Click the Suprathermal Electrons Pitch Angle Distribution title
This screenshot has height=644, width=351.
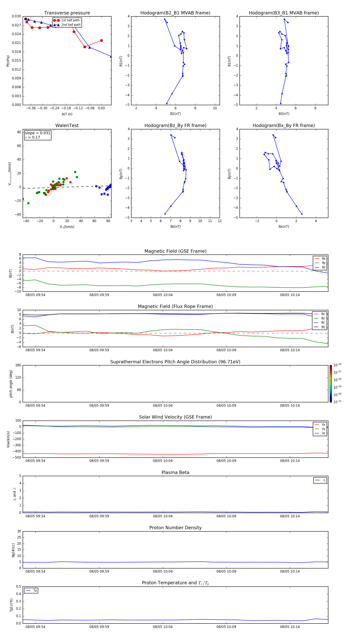click(175, 362)
